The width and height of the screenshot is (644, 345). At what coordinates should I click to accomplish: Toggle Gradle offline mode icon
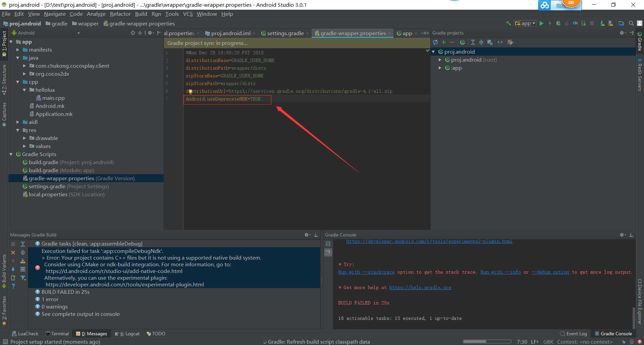pos(500,42)
